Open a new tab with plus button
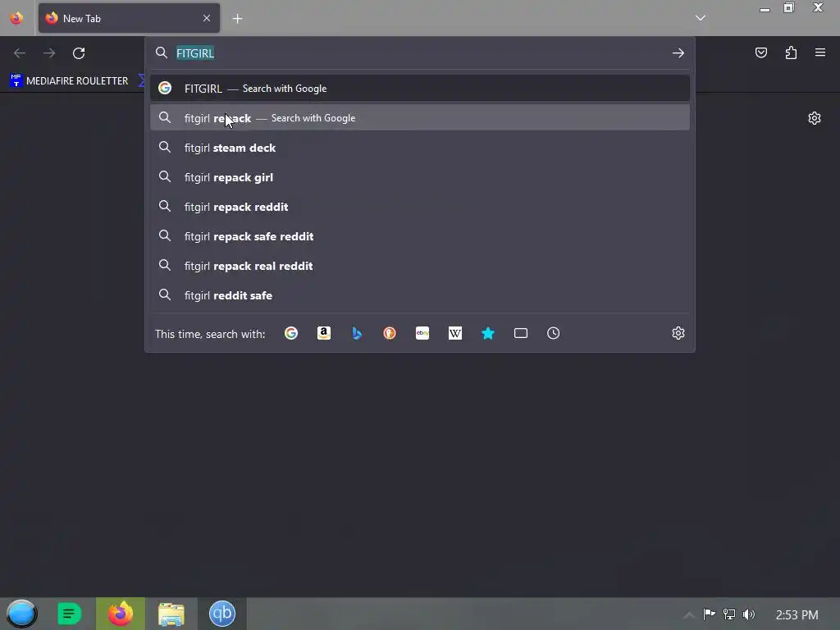This screenshot has height=630, width=840. point(237,19)
